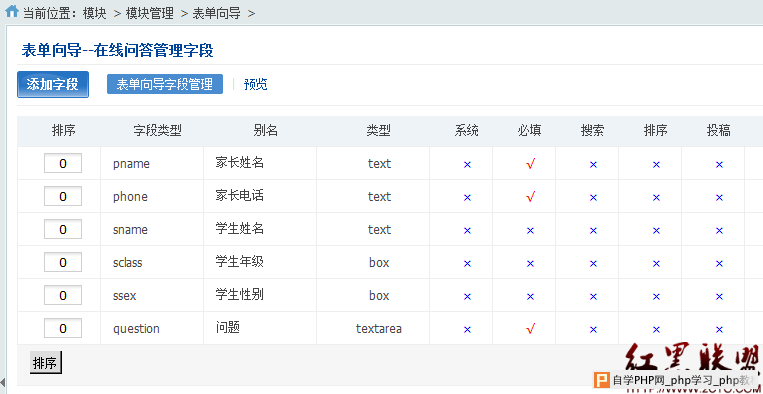Focus the sort order field for question
Viewport: 763px width, 394px height.
tap(63, 328)
